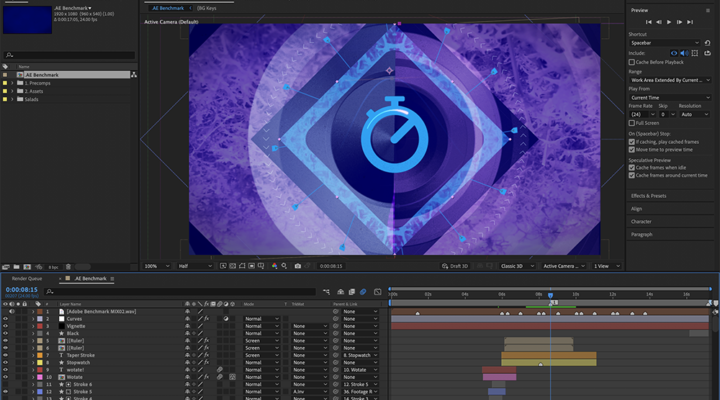
Task: Click the 8 bpc color depth button
Action: point(53,267)
